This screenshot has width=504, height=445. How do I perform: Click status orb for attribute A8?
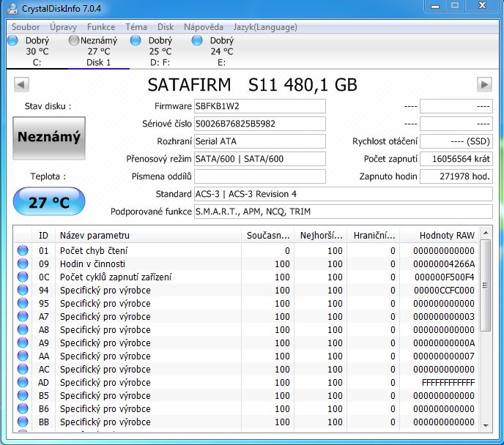tap(23, 329)
